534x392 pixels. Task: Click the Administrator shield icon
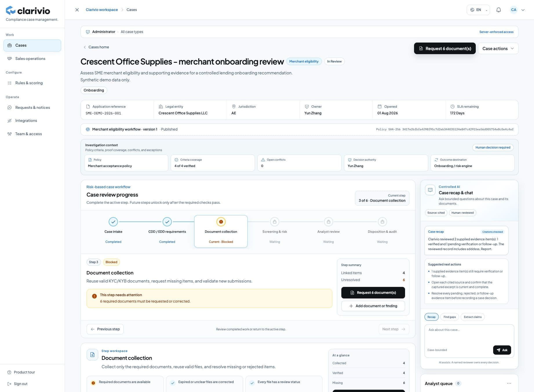pos(88,32)
